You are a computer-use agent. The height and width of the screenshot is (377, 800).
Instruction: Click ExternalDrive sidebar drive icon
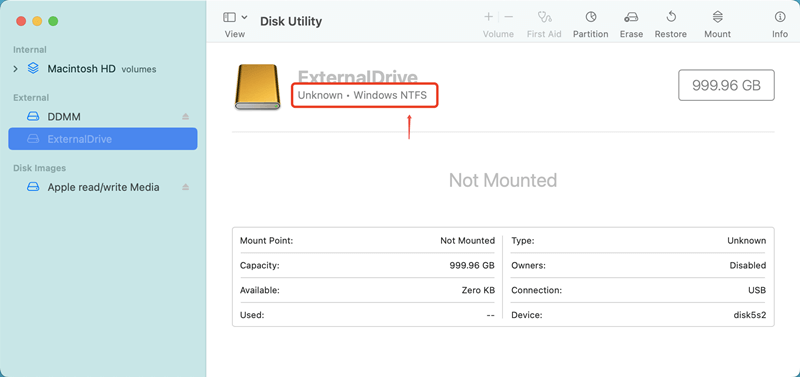point(33,139)
